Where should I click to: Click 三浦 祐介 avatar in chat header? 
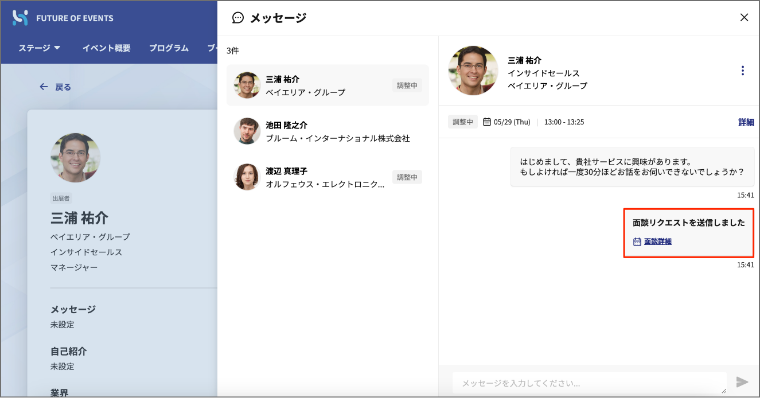(473, 71)
